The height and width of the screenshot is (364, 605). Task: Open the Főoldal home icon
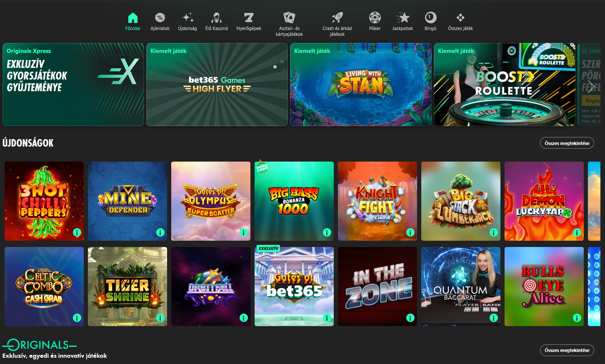[x=132, y=17]
